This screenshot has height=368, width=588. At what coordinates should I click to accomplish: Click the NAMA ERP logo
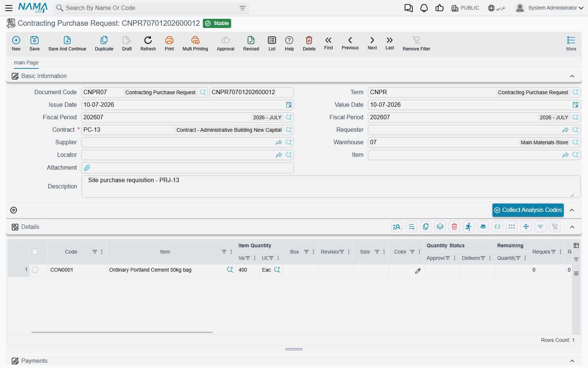pyautogui.click(x=33, y=8)
